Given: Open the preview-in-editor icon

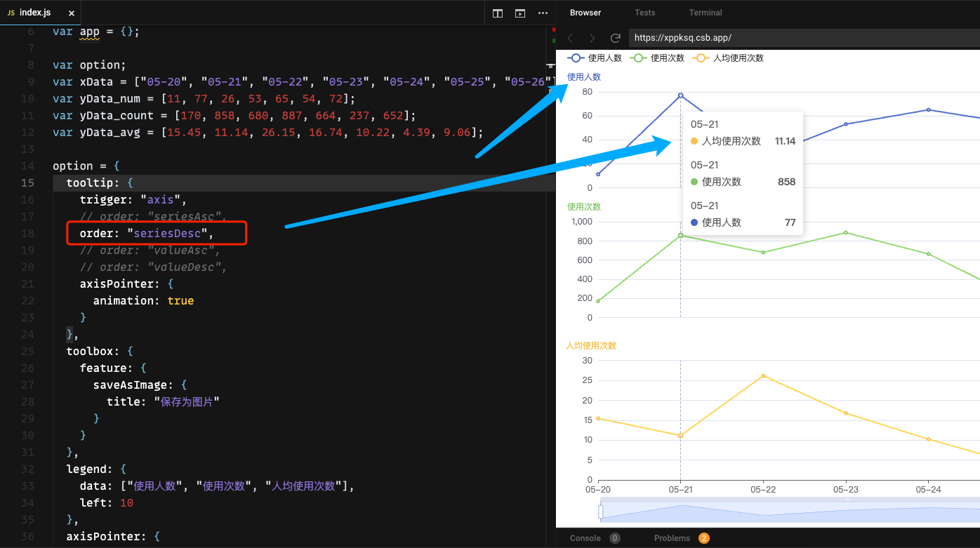Looking at the screenshot, I should 519,13.
